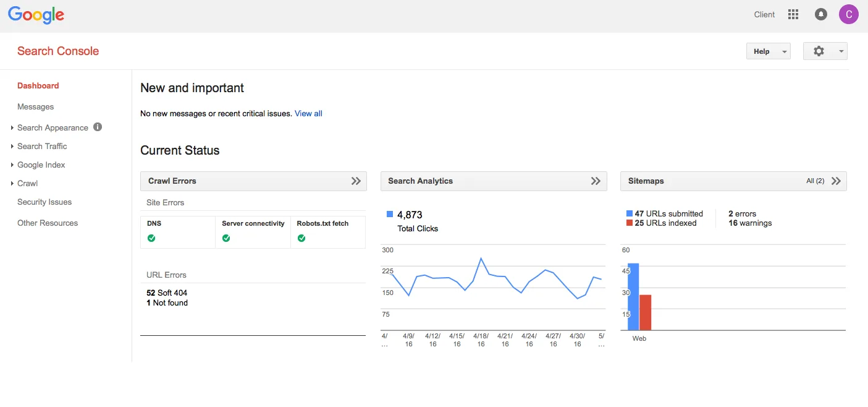The width and height of the screenshot is (868, 407).
Task: Click the blue URLs submitted legend square
Action: (630, 213)
